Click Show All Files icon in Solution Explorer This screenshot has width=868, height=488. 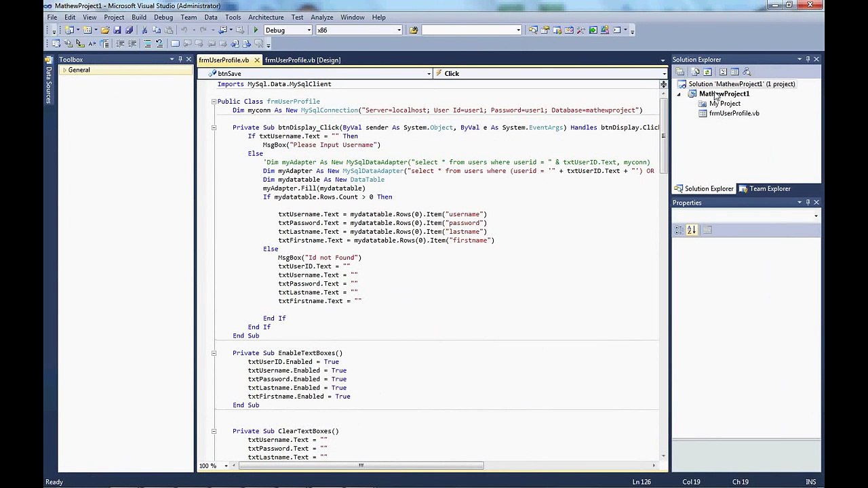696,72
